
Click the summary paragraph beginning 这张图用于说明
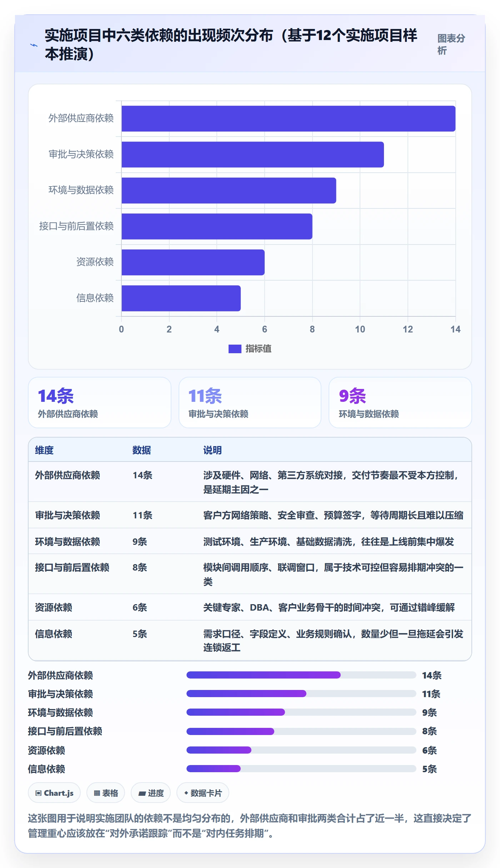tap(250, 826)
